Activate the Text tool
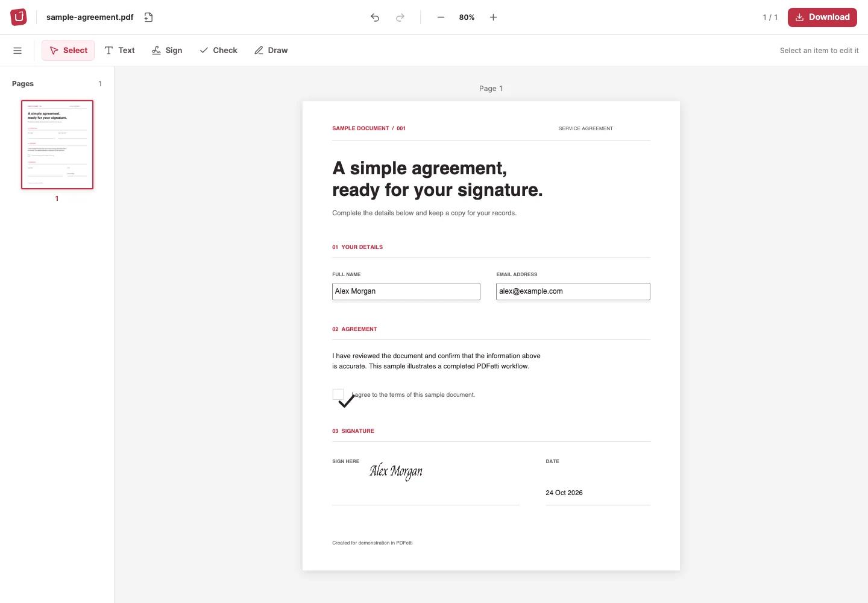Viewport: 868px width, 603px height. [x=119, y=51]
